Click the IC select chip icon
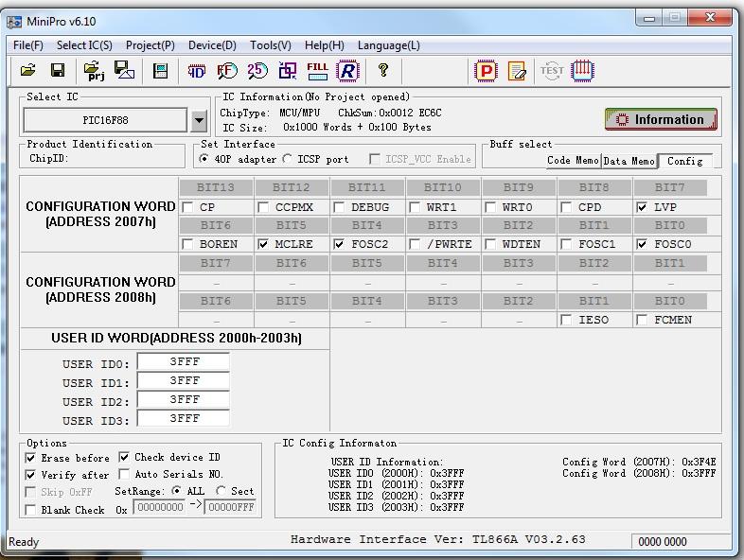Viewport: 744px width, 560px height. click(x=160, y=71)
